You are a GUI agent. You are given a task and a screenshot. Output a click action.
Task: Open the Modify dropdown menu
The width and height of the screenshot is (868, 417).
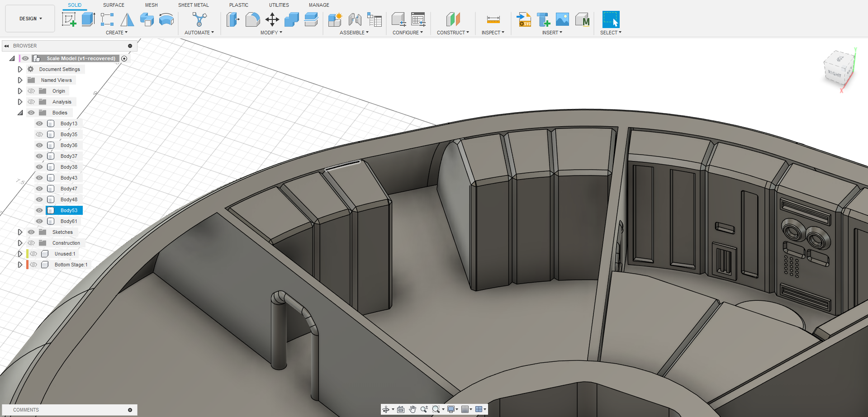pos(271,33)
